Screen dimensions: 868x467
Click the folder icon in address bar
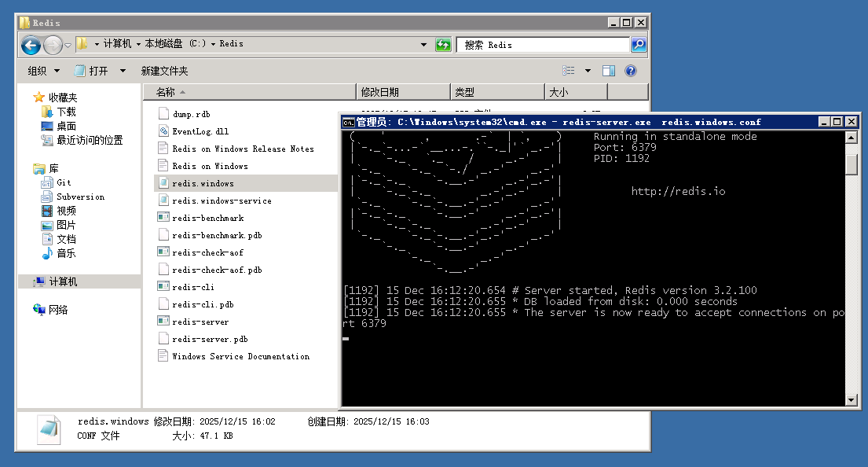(x=82, y=44)
